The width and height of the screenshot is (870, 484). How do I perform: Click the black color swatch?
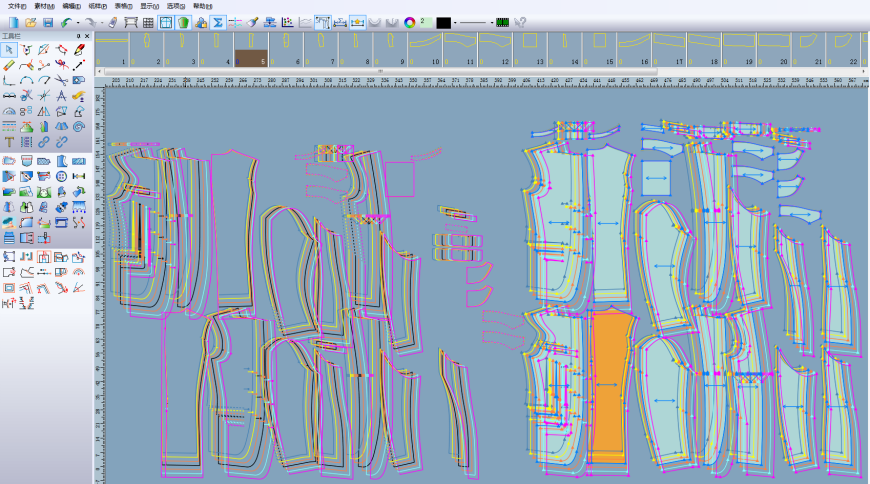443,22
